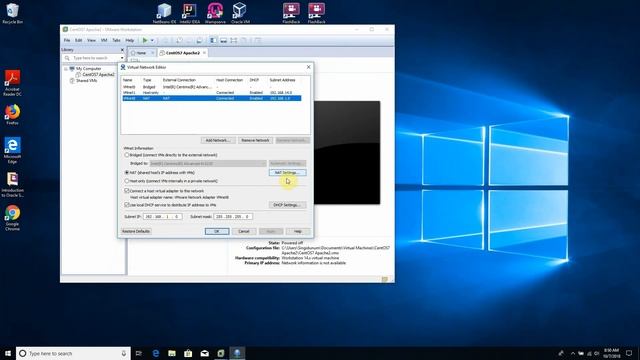This screenshot has width=640, height=360.
Task: Open the Help menu in VMware Workstation
Action: tap(129, 40)
